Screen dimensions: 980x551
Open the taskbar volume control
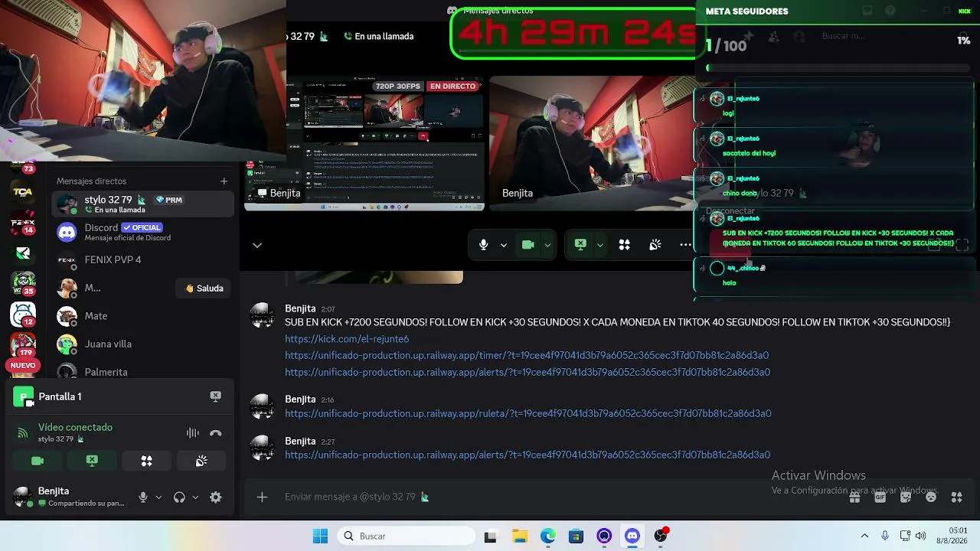click(920, 536)
